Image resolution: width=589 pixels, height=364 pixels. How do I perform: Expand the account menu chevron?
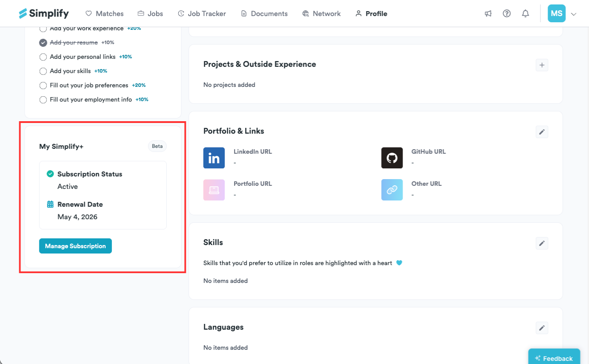(574, 14)
